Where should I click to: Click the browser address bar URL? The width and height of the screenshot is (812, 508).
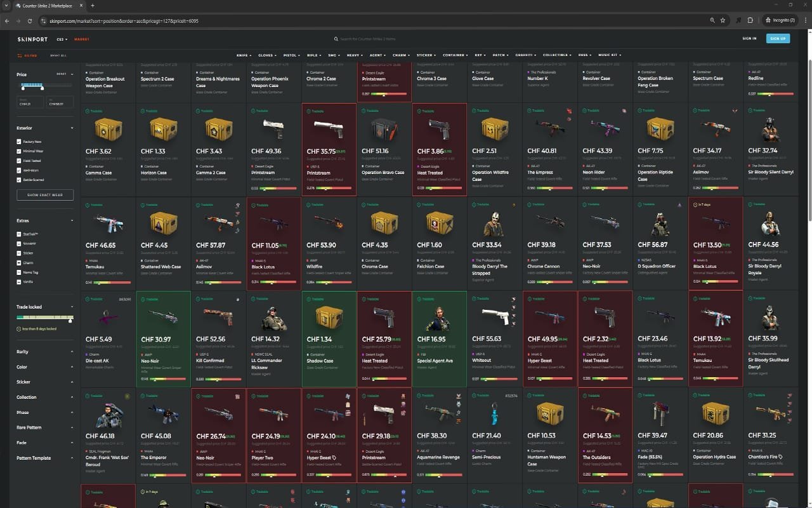[124, 21]
